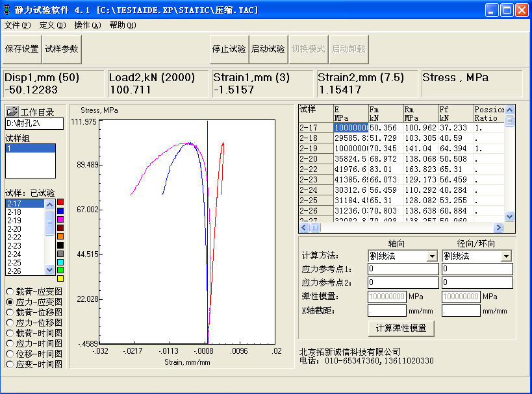Open the working directory folder icon
This screenshot has height=394, width=532.
tap(12, 111)
